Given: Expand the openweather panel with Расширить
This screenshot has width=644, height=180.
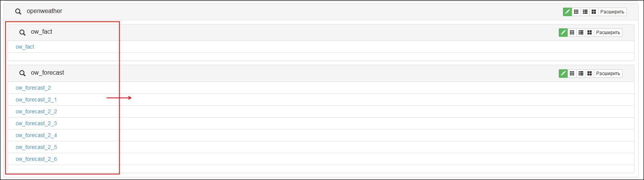Looking at the screenshot, I should point(612,12).
